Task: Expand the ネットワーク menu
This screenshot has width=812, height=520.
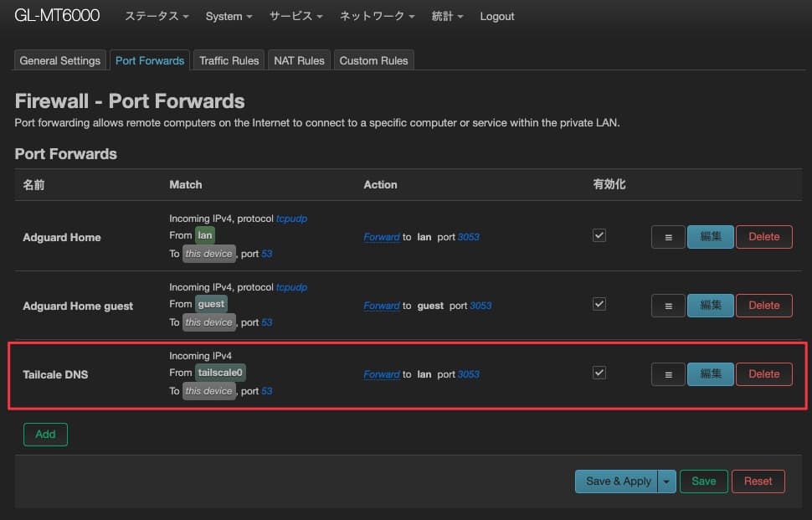Action: 377,17
